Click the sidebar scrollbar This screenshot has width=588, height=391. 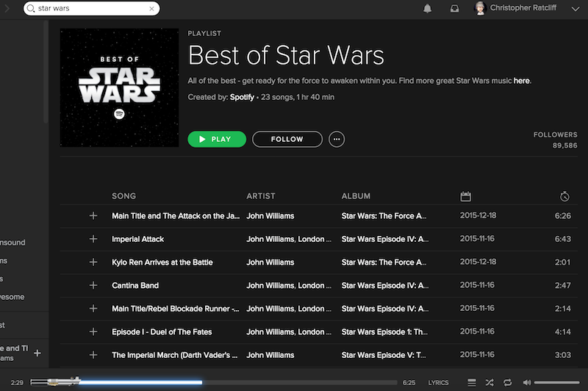[x=46, y=71]
